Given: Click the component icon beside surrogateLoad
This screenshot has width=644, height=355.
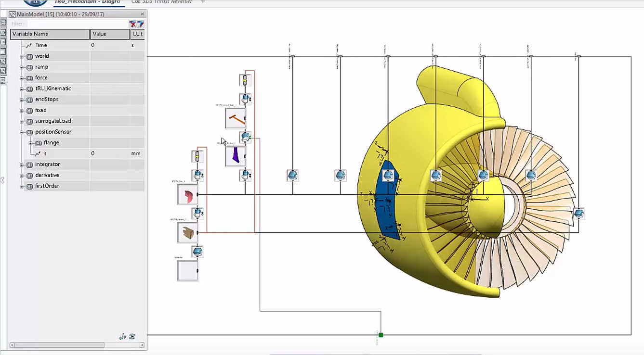Looking at the screenshot, I should pyautogui.click(x=29, y=121).
